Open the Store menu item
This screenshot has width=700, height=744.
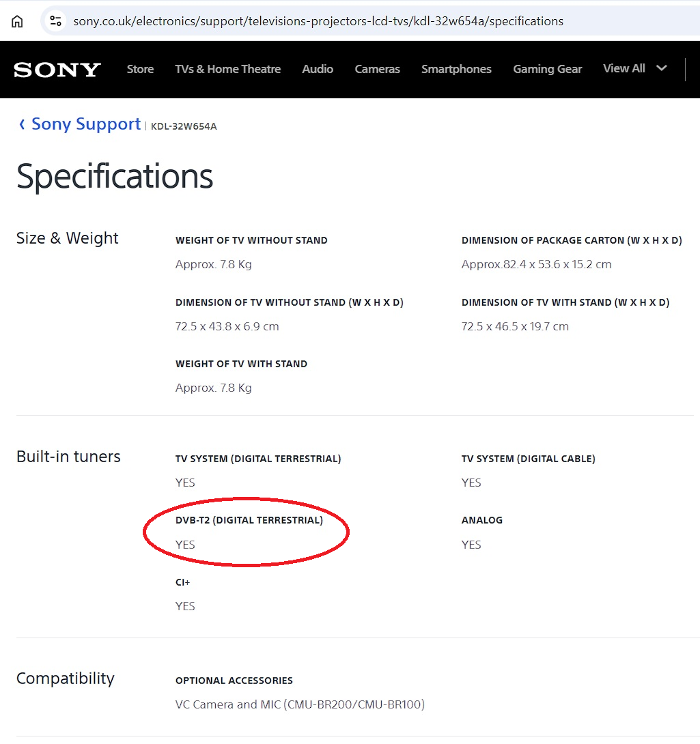140,69
